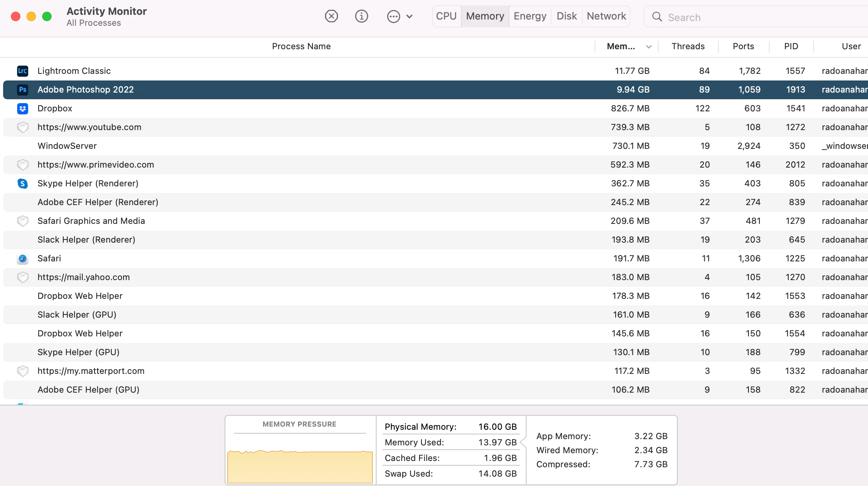
Task: Sort by PID column header
Action: [791, 46]
